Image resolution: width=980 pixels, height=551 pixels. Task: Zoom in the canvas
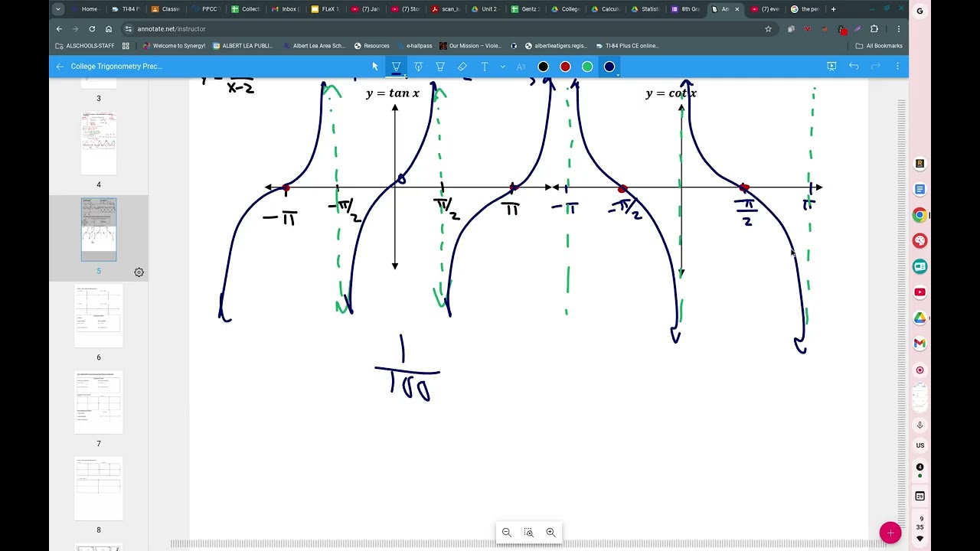tap(550, 533)
